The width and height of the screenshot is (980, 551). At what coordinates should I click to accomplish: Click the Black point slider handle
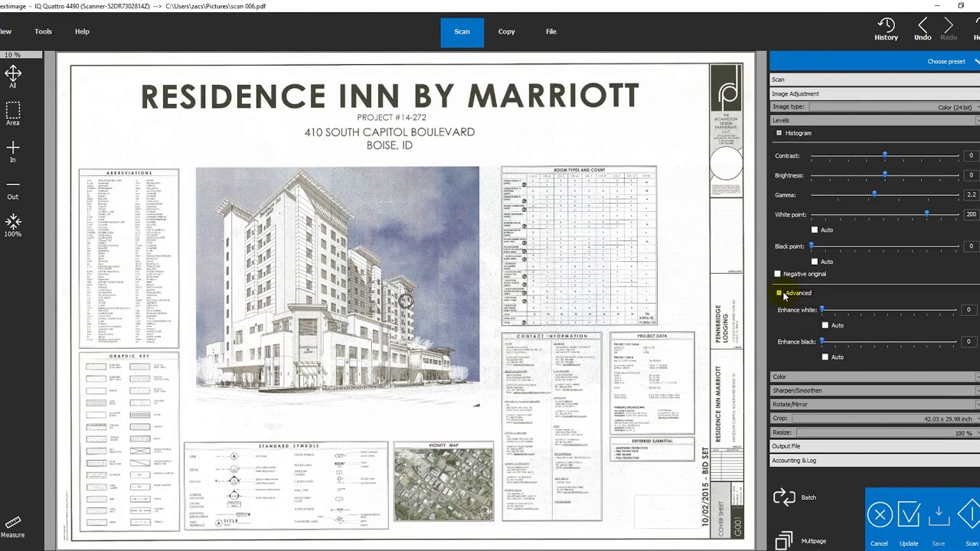tap(812, 246)
